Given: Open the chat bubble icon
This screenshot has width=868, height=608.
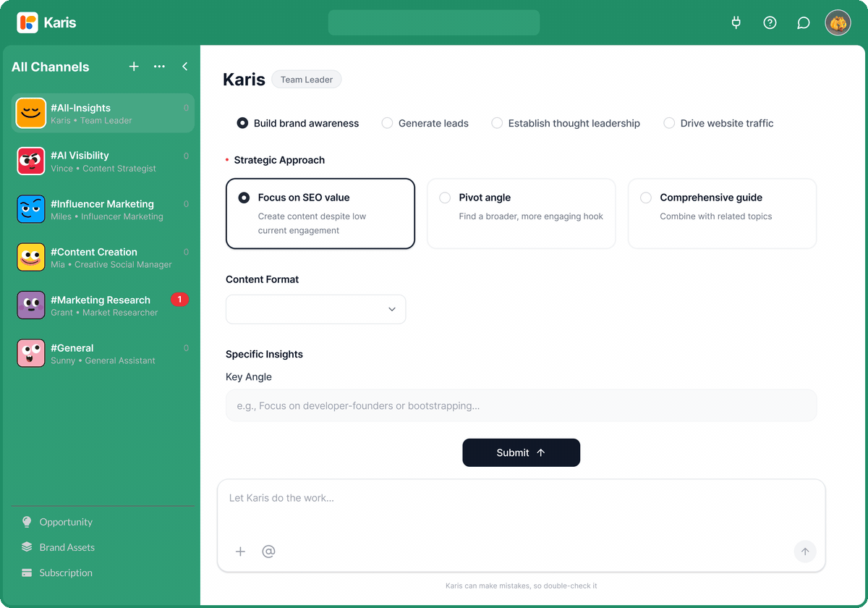Looking at the screenshot, I should click(803, 22).
